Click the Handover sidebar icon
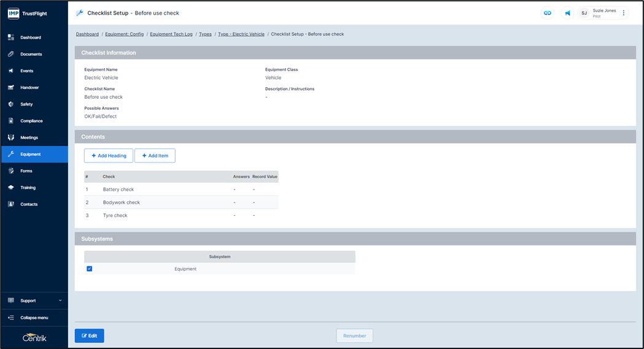 tap(11, 88)
